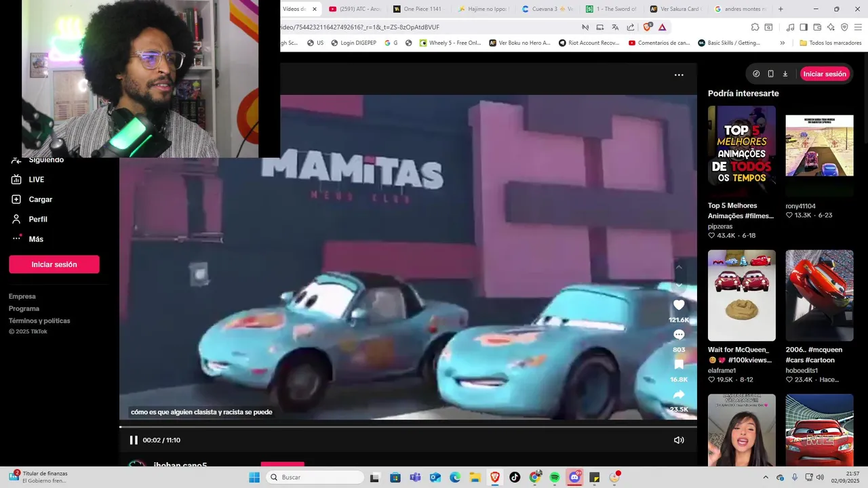Open the browser main hamburger menu

pyautogui.click(x=859, y=27)
